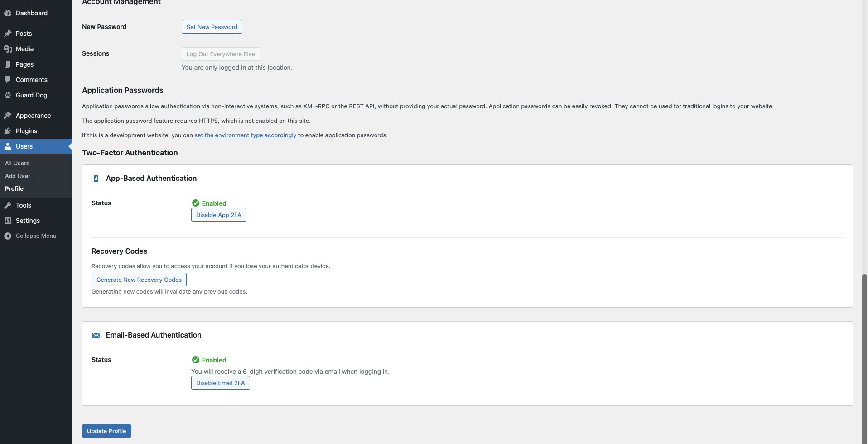The width and height of the screenshot is (868, 444).
Task: Open the Media library icon
Action: click(x=7, y=48)
